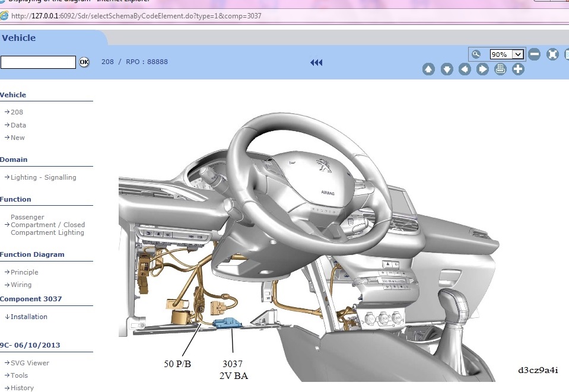Click the triple back arrows icon
The height and width of the screenshot is (392, 569).
316,62
